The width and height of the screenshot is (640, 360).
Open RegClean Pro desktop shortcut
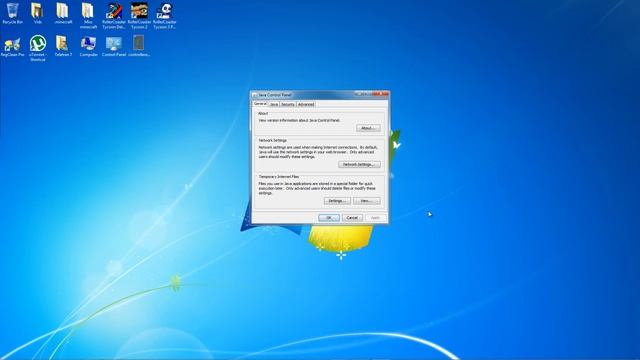(13, 46)
